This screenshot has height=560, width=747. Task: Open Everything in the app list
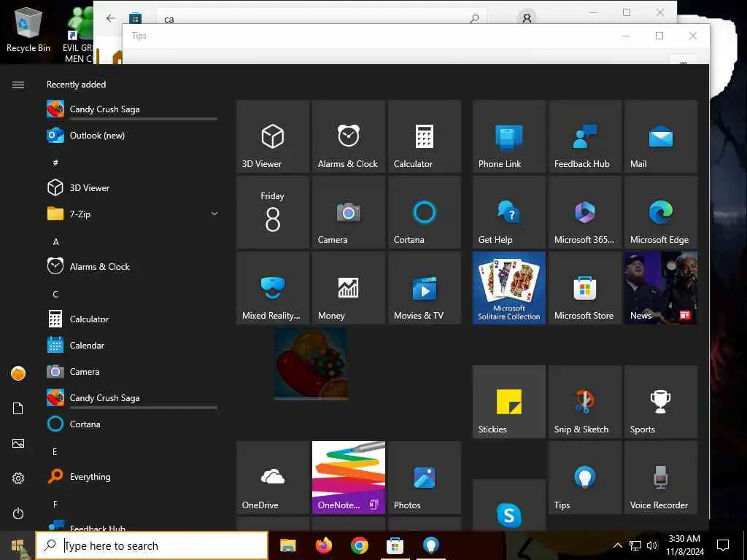point(131,477)
